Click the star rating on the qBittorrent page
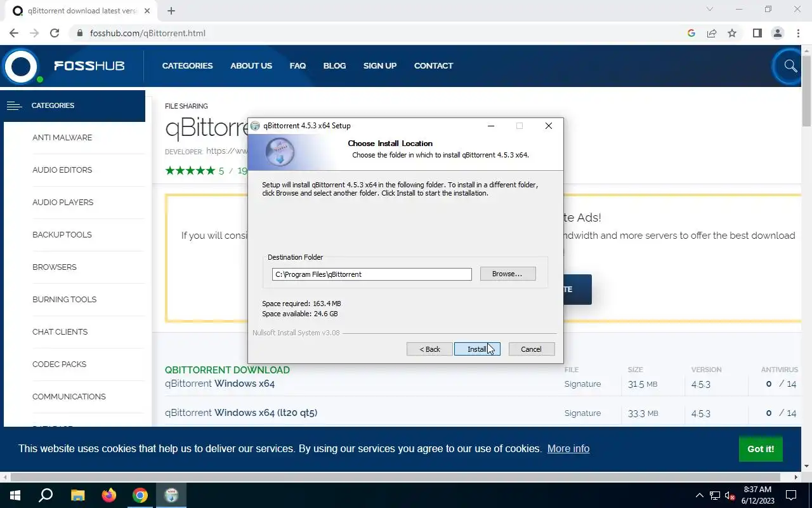The height and width of the screenshot is (508, 812). [190, 170]
